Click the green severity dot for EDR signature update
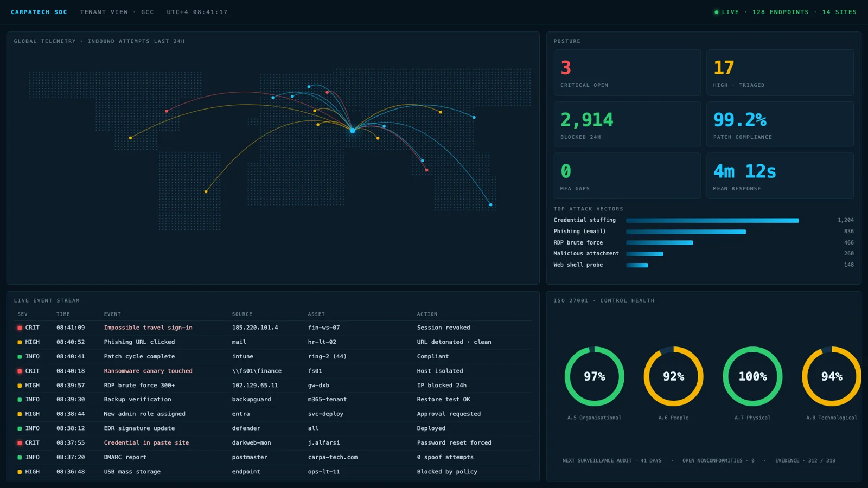Image resolution: width=868 pixels, height=488 pixels. click(20, 428)
